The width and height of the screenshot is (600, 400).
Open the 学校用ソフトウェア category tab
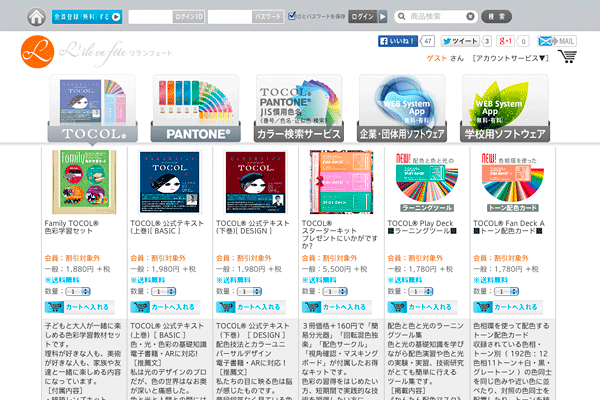[505, 110]
